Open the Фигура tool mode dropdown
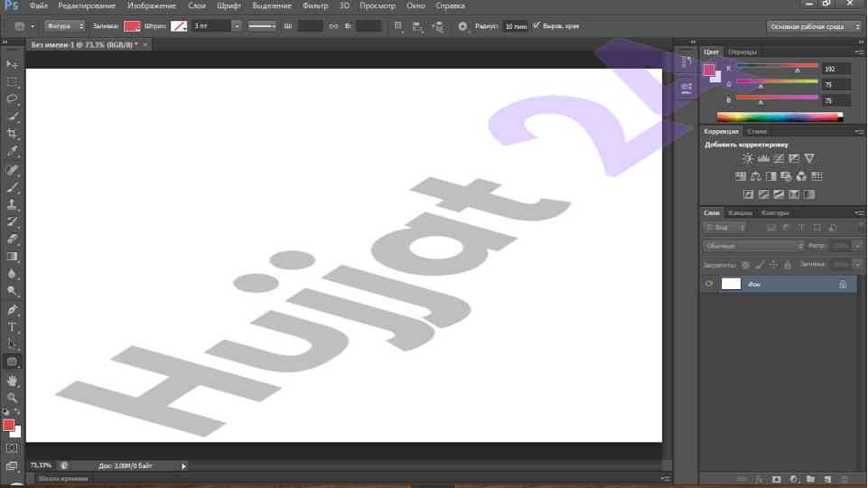868x488 pixels. click(x=65, y=26)
